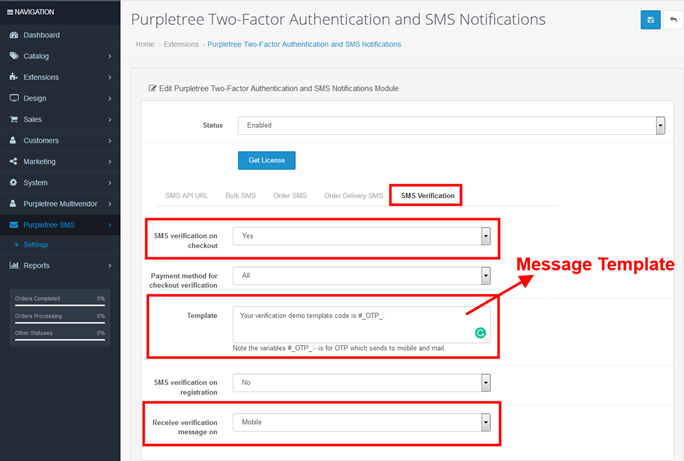The image size is (684, 461).
Task: Expand the Marketing menu chevron
Action: (x=110, y=162)
